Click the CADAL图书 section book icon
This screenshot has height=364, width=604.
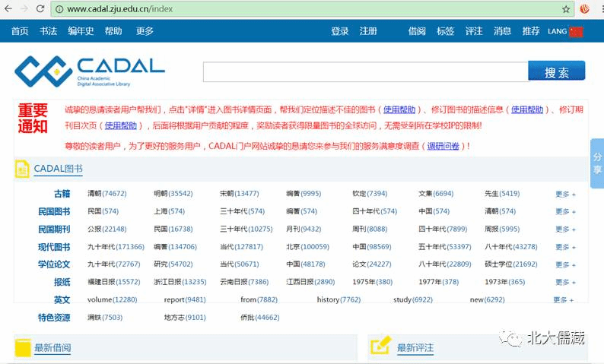click(x=22, y=169)
